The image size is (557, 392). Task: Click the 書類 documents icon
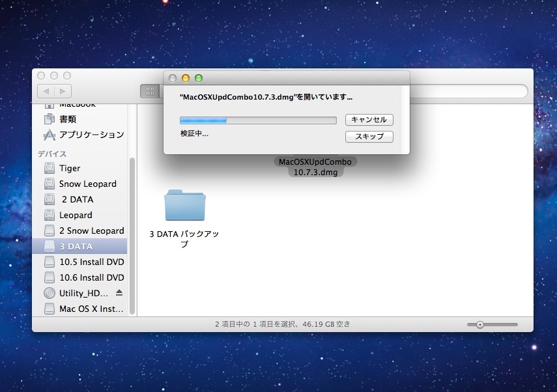click(50, 119)
